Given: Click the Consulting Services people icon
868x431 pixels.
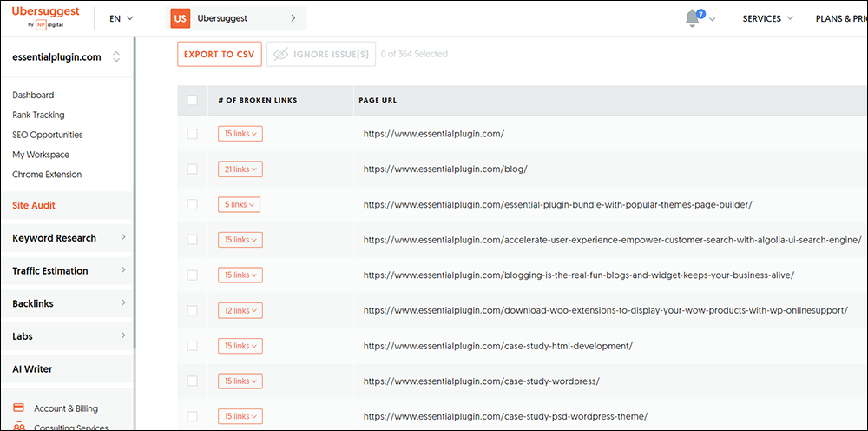Looking at the screenshot, I should coord(18,426).
